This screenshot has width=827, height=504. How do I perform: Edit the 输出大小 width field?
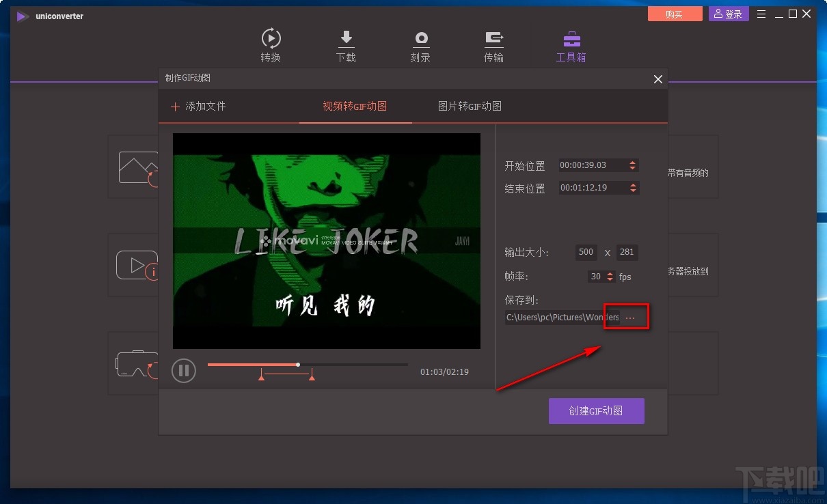click(x=585, y=252)
